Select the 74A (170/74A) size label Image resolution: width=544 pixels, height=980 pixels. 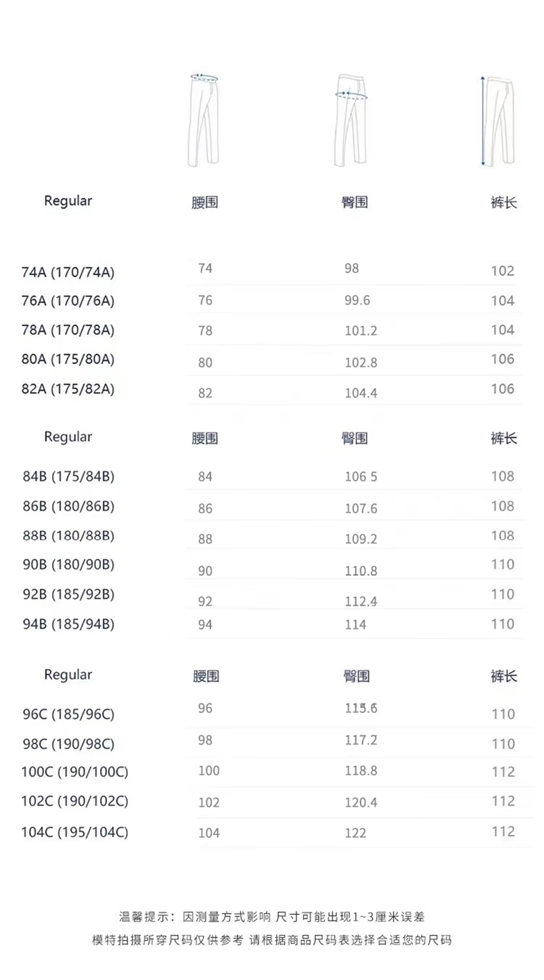(68, 272)
